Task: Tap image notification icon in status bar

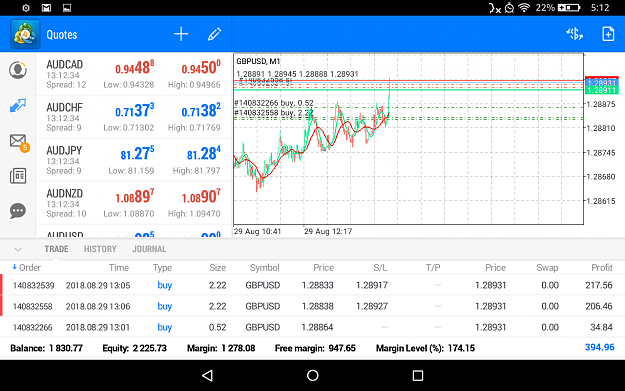Action: [67, 8]
